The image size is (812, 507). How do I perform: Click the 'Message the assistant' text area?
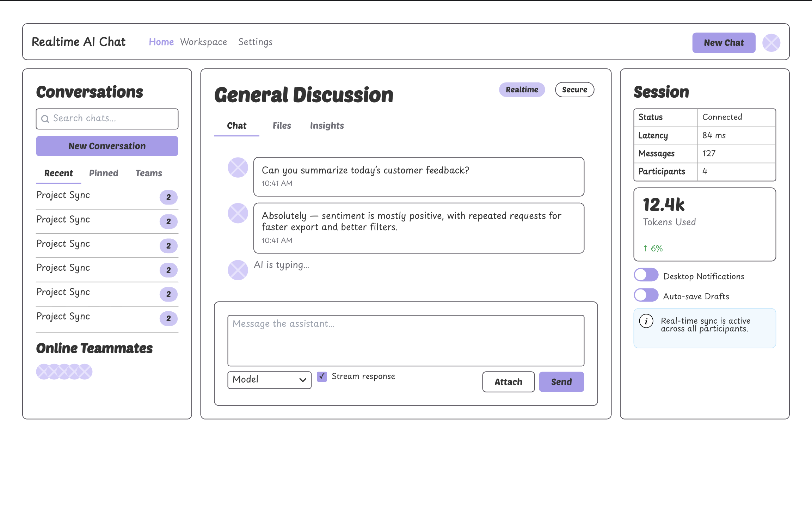pos(406,341)
